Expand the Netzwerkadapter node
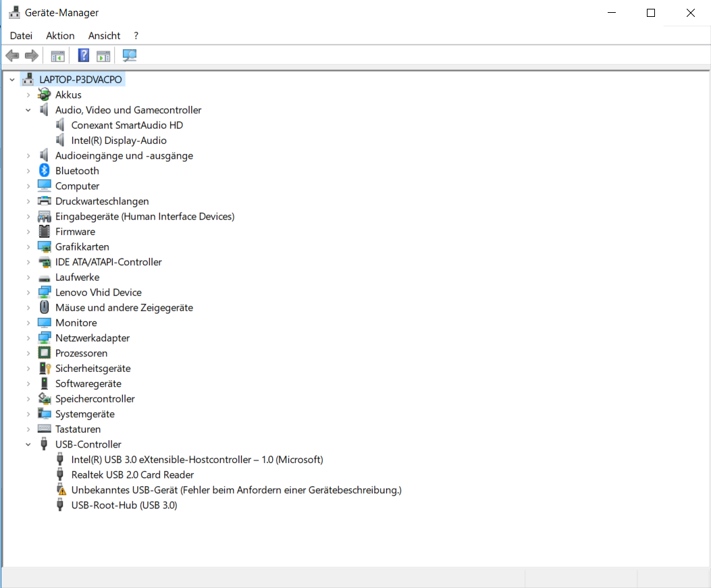Viewport: 711px width, 588px height. click(28, 338)
